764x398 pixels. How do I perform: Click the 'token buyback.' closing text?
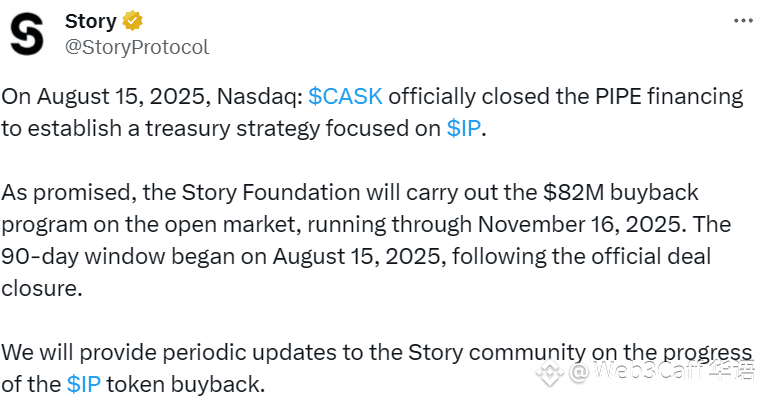[x=186, y=384]
